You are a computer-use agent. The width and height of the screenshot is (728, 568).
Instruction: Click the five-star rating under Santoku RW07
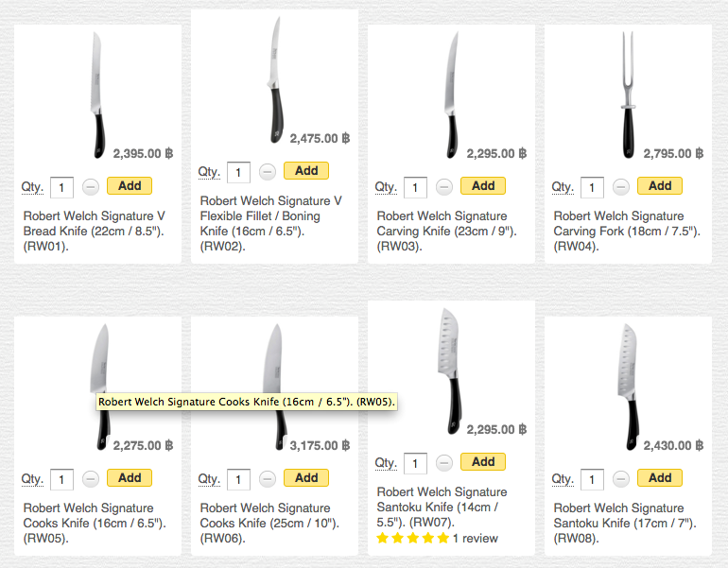(412, 538)
